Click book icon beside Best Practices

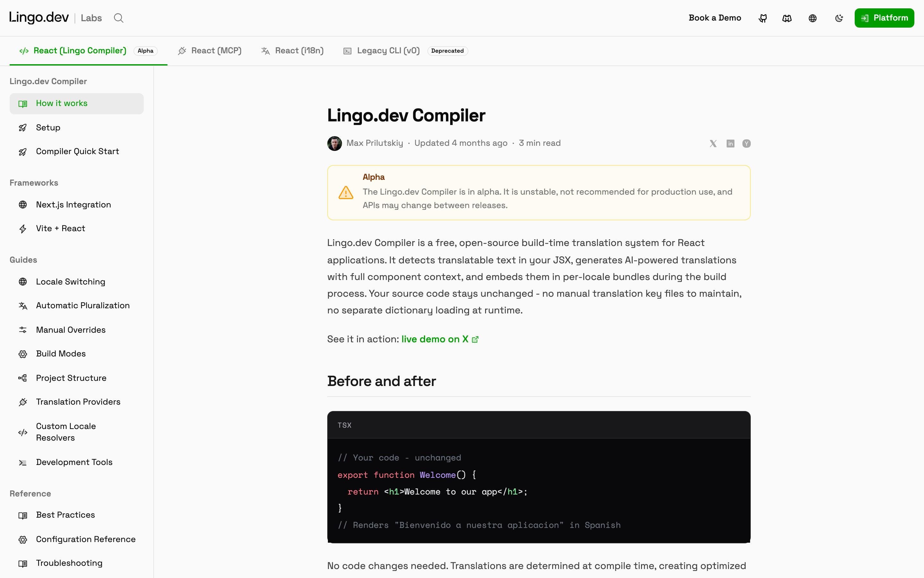23,515
